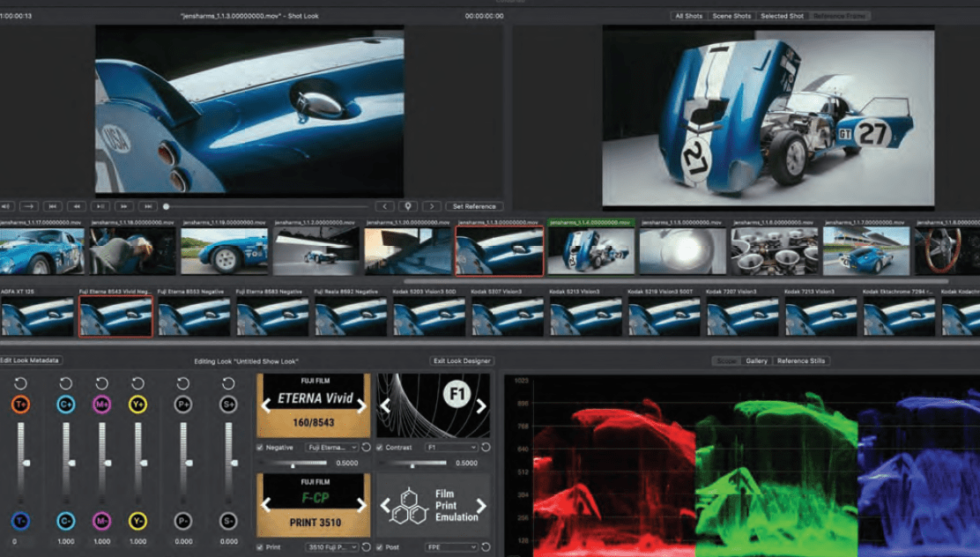The image size is (980, 557).
Task: Click the T+ temperature increase button
Action: pos(20,405)
